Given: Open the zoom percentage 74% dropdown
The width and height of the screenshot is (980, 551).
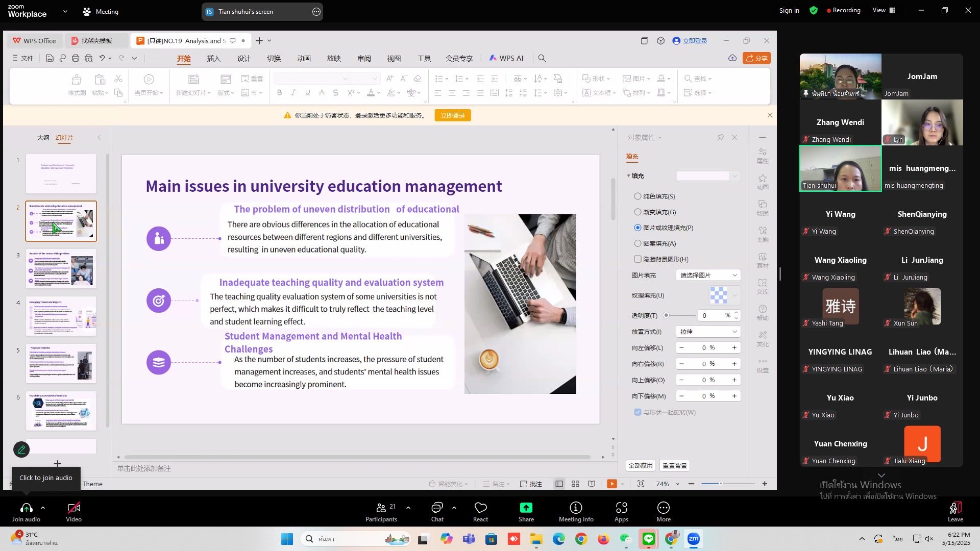Looking at the screenshot, I should click(x=678, y=484).
